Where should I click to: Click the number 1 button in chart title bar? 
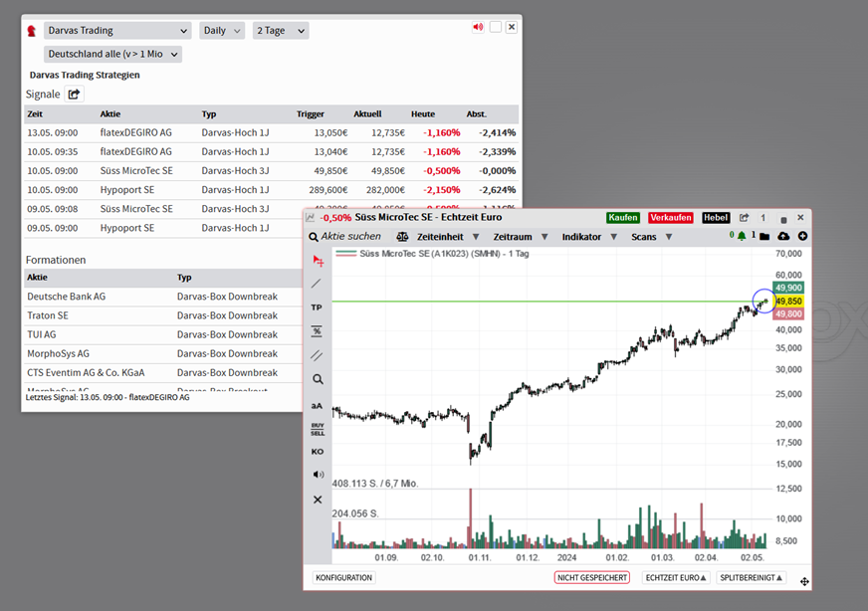click(762, 218)
